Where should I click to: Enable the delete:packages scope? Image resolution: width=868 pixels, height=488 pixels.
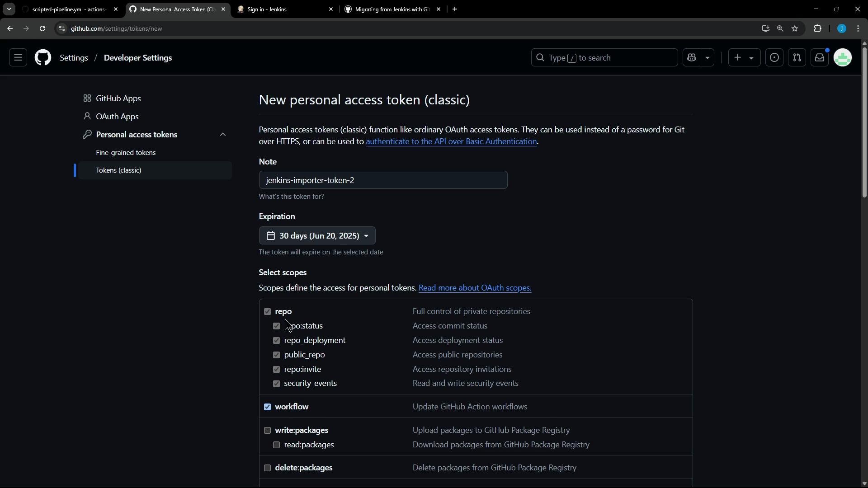coord(267,468)
